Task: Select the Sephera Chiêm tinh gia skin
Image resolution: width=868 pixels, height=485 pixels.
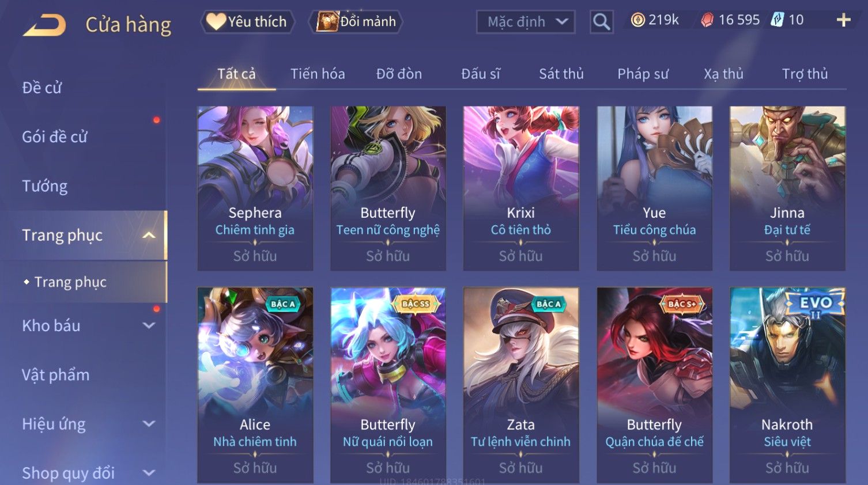Action: point(255,188)
